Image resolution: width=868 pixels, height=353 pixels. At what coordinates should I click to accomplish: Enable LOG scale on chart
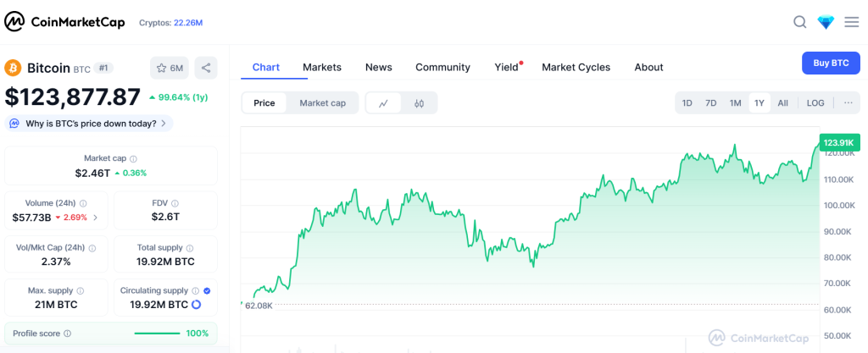click(x=815, y=103)
